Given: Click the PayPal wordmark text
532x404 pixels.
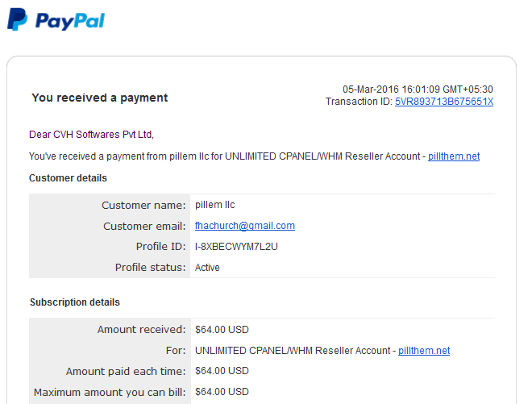Looking at the screenshot, I should point(70,21).
